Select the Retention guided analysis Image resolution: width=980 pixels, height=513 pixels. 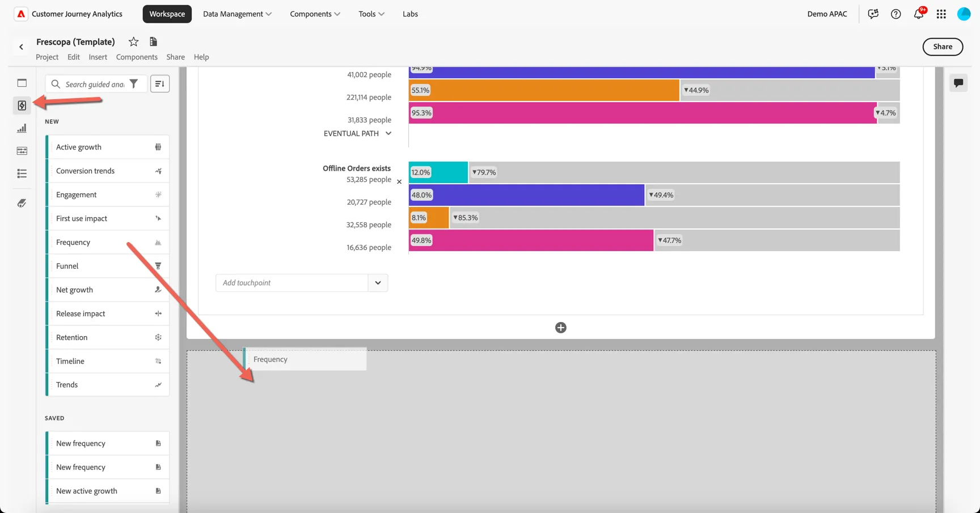coord(107,338)
